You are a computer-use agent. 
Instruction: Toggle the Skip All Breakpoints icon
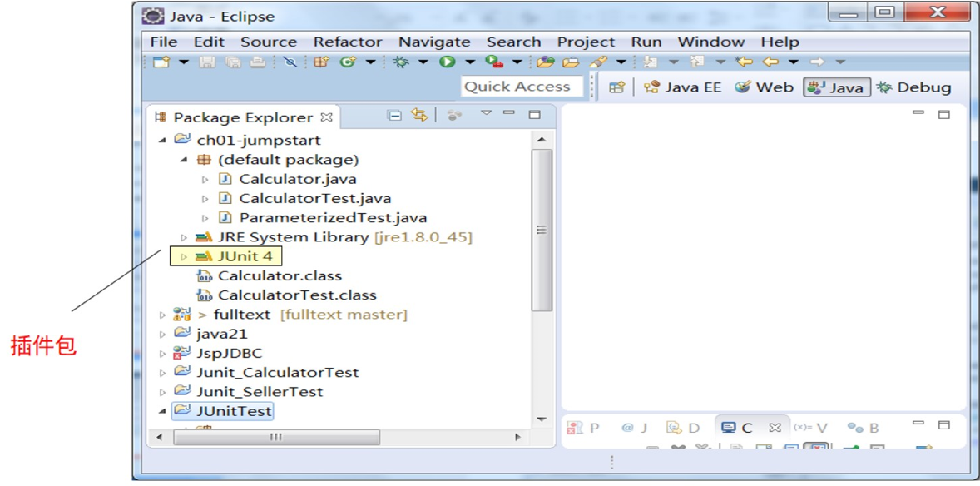290,62
